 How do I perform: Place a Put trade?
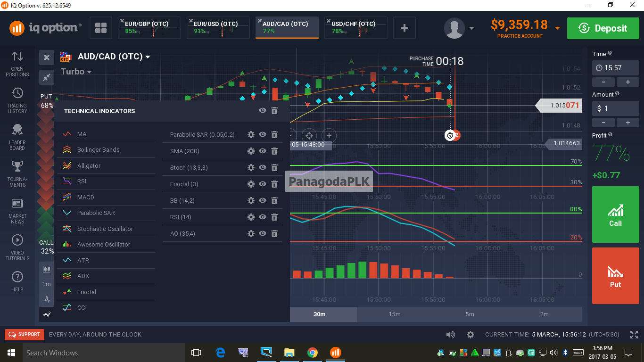pyautogui.click(x=615, y=276)
